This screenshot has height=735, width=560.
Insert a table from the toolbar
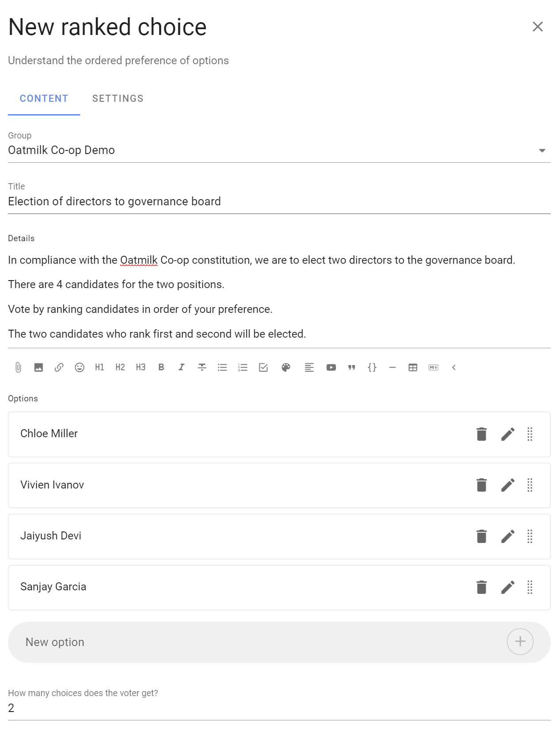pos(413,367)
